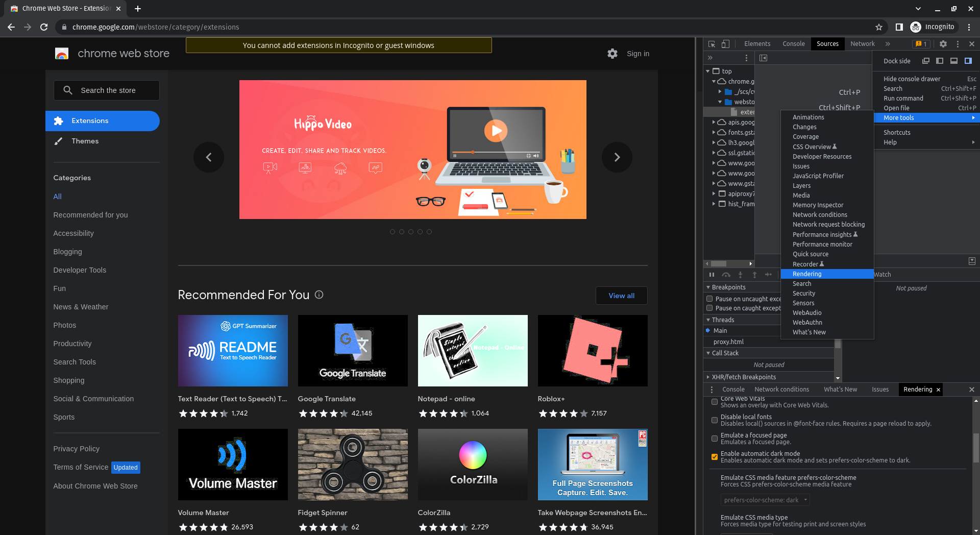Image resolution: width=980 pixels, height=535 pixels.
Task: Click the Recommended For You info icon
Action: pos(319,295)
